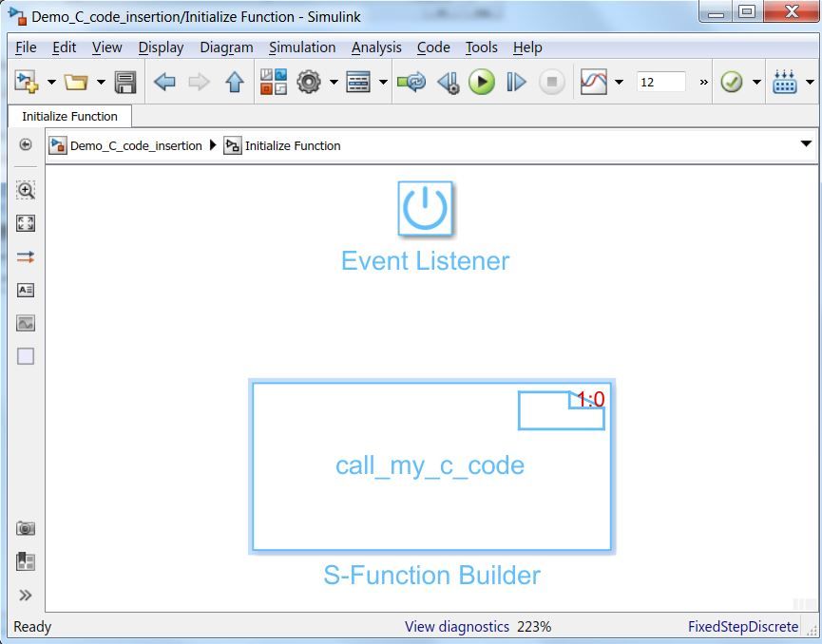
Task: Open the Simulation Data Inspector icon
Action: click(x=594, y=82)
